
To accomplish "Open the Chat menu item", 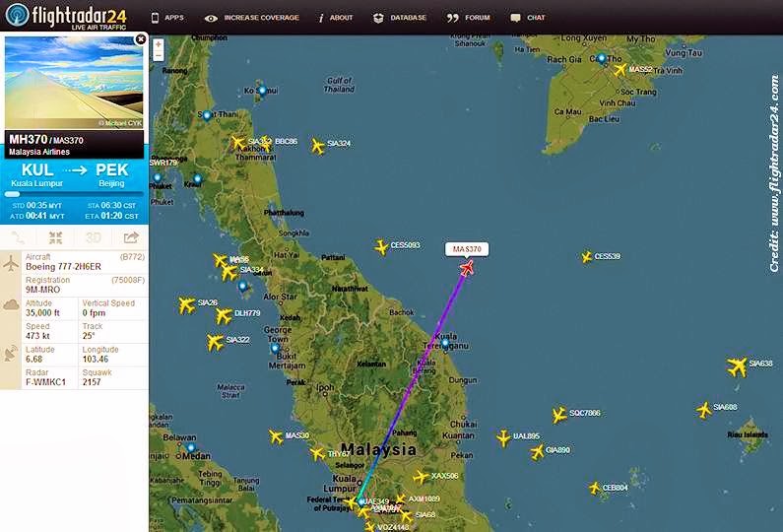I will [528, 18].
